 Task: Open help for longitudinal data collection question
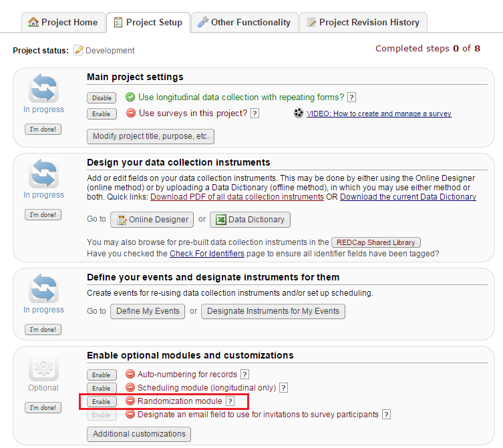[351, 97]
